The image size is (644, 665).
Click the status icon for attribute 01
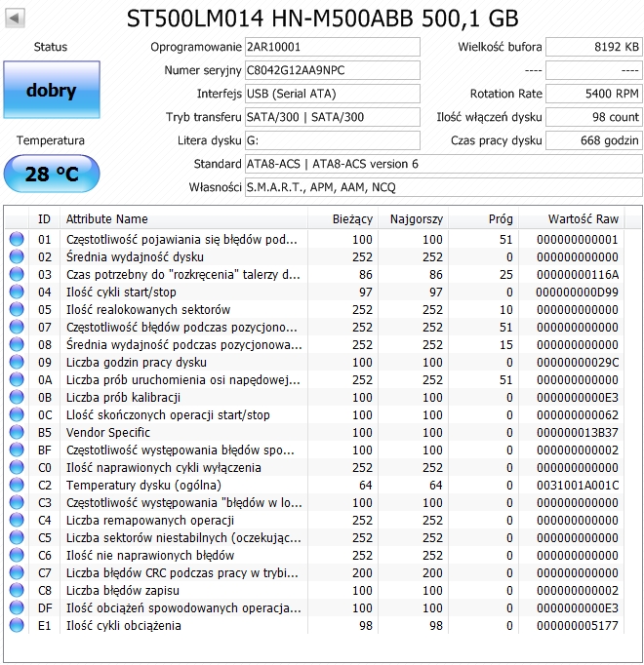coord(17,239)
